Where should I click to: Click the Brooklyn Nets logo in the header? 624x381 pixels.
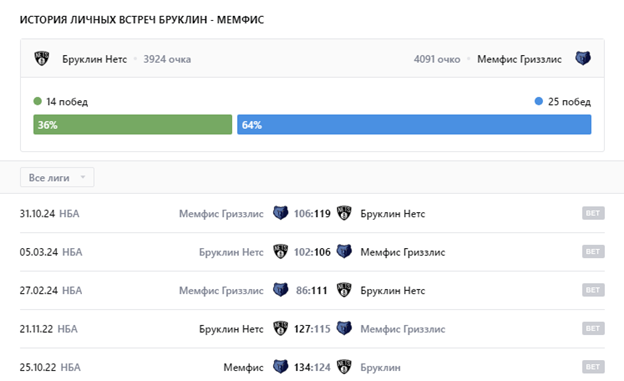[42, 59]
